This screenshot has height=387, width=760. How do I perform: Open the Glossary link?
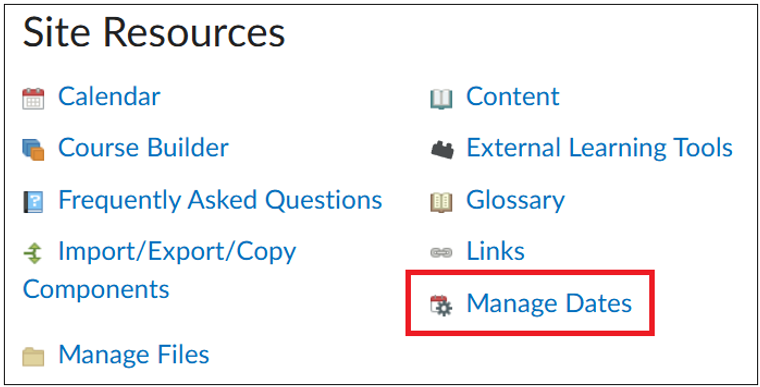pyautogui.click(x=516, y=201)
